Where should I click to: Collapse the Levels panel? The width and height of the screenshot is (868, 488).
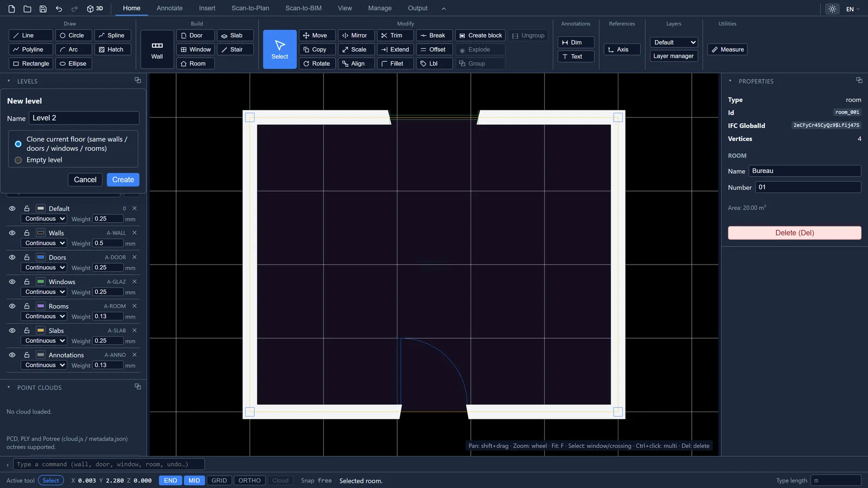[9, 81]
